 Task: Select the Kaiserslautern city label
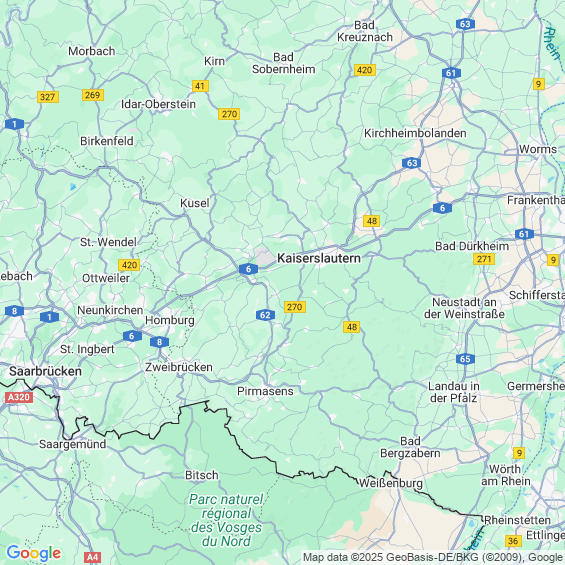tap(319, 258)
